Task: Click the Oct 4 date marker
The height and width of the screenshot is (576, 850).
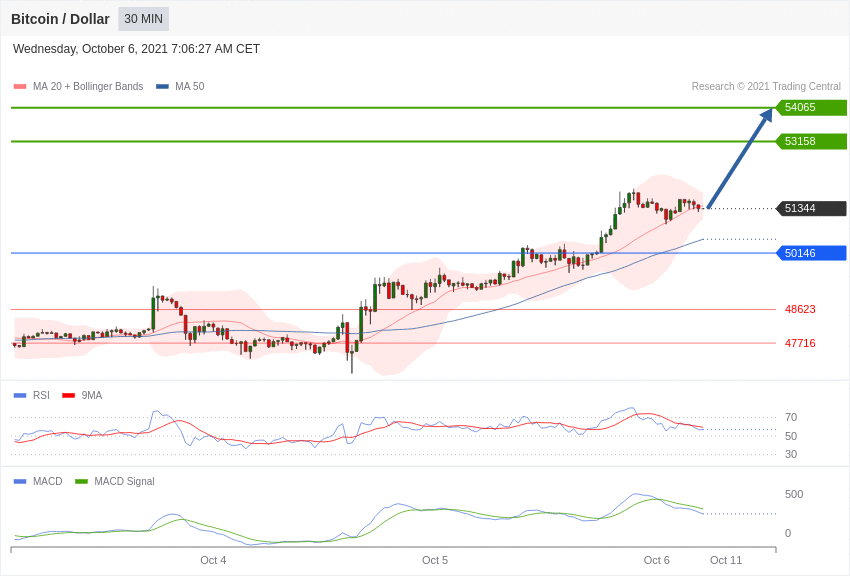Action: tap(213, 561)
